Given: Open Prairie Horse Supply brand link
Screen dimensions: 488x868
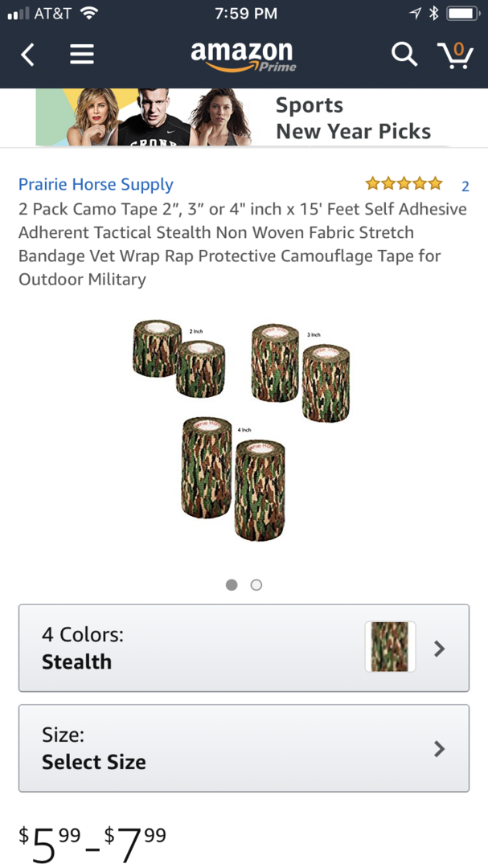Looking at the screenshot, I should (96, 184).
